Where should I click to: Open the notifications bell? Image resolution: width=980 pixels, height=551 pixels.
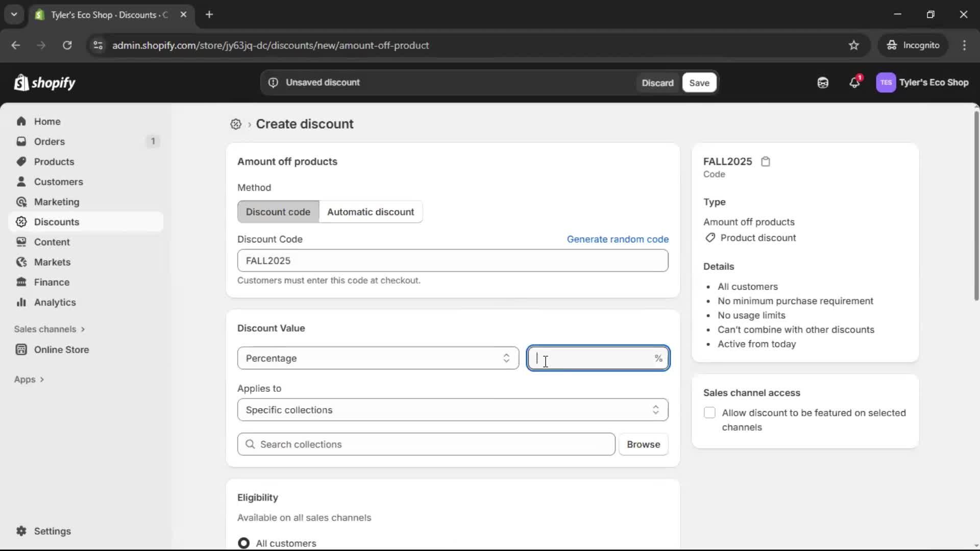click(x=855, y=83)
